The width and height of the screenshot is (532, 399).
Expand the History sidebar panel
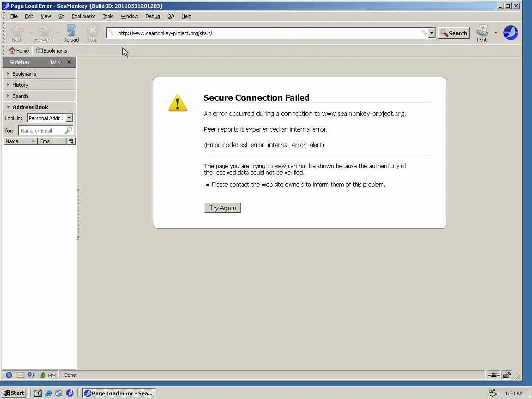[x=39, y=85]
